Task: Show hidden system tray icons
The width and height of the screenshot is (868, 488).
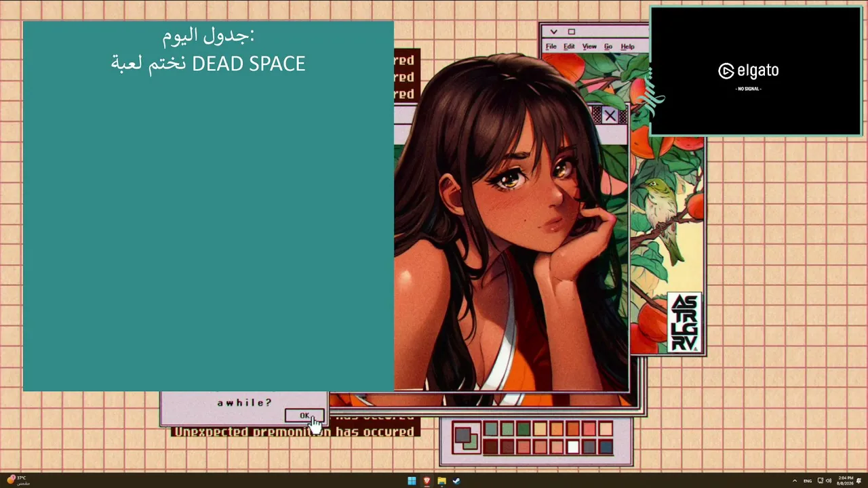Action: pyautogui.click(x=795, y=481)
